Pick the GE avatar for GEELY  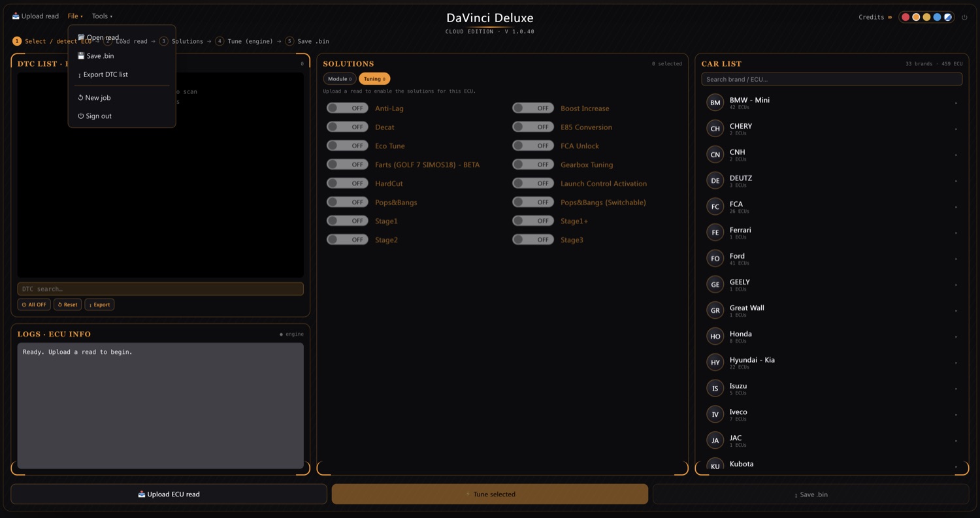pyautogui.click(x=715, y=284)
